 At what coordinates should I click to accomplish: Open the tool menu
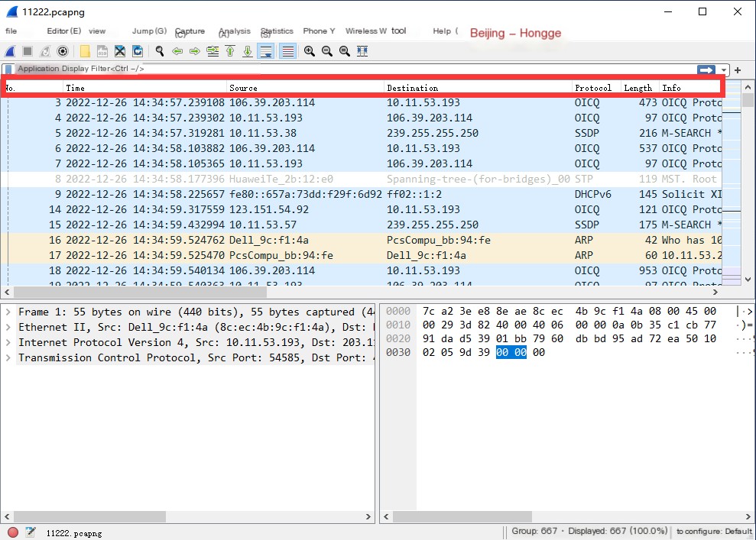(x=398, y=31)
